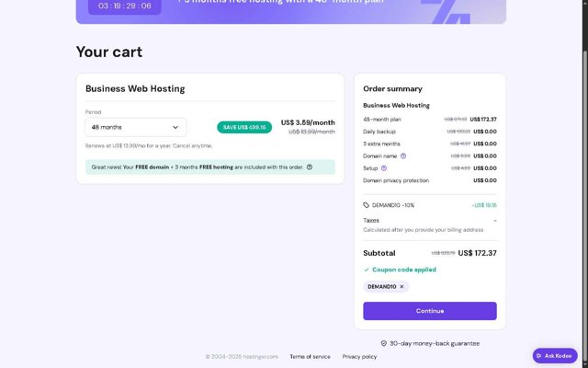Click the Subtotal US$ 172.37 amount
This screenshot has width=588, height=368.
point(478,253)
